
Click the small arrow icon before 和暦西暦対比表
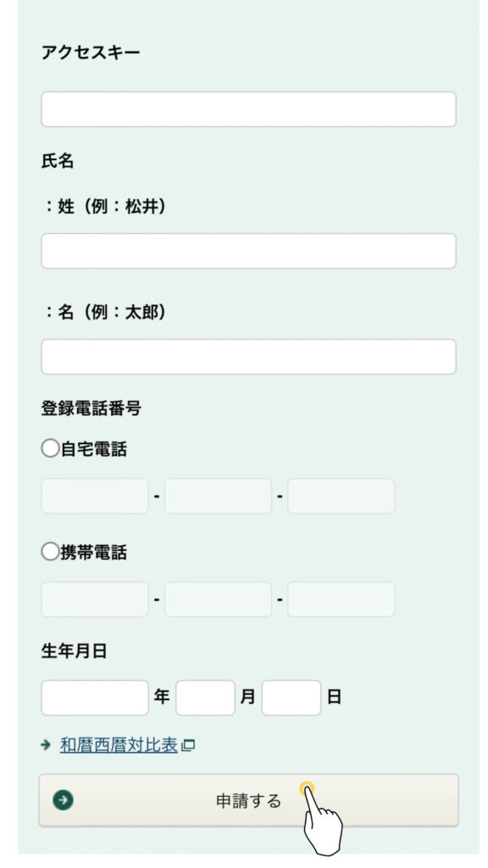pyautogui.click(x=46, y=745)
